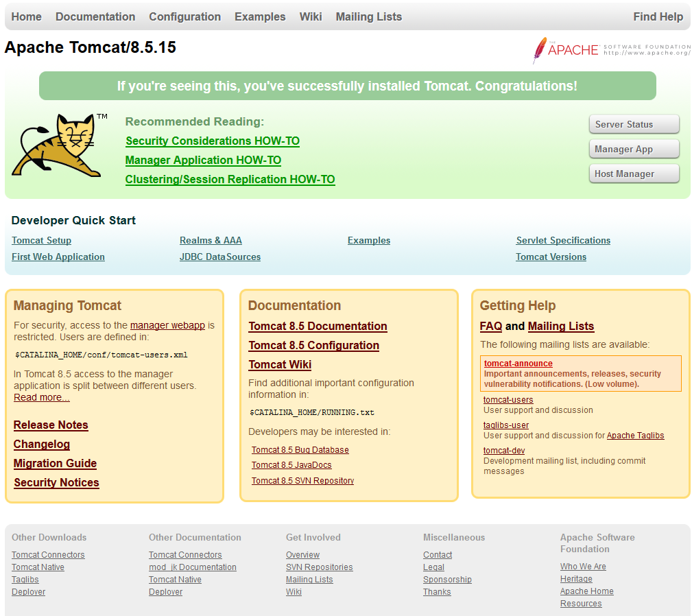This screenshot has width=692, height=616.
Task: Open Tomcat Native under Other Downloads
Action: [x=38, y=567]
